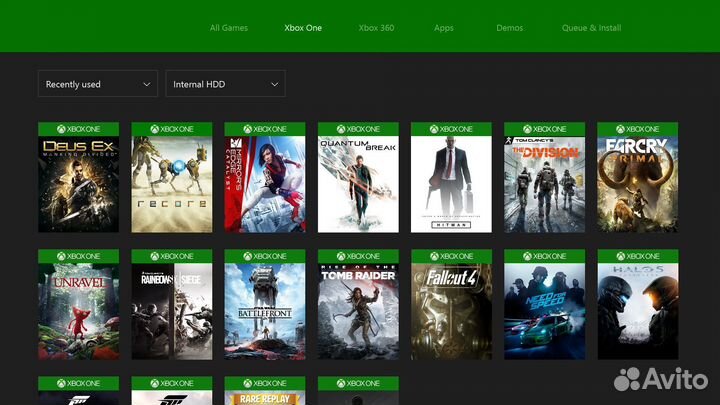Click Xbox One badge above Tomb Raider

click(x=358, y=256)
